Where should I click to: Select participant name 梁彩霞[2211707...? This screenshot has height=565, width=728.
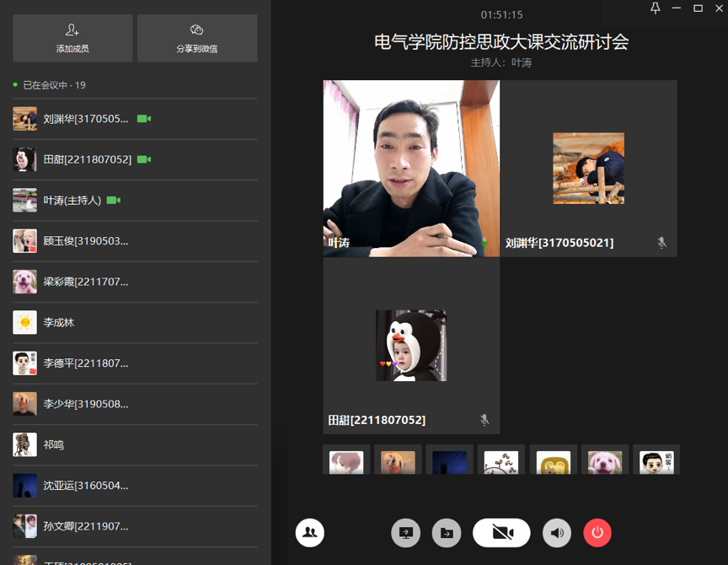click(86, 282)
